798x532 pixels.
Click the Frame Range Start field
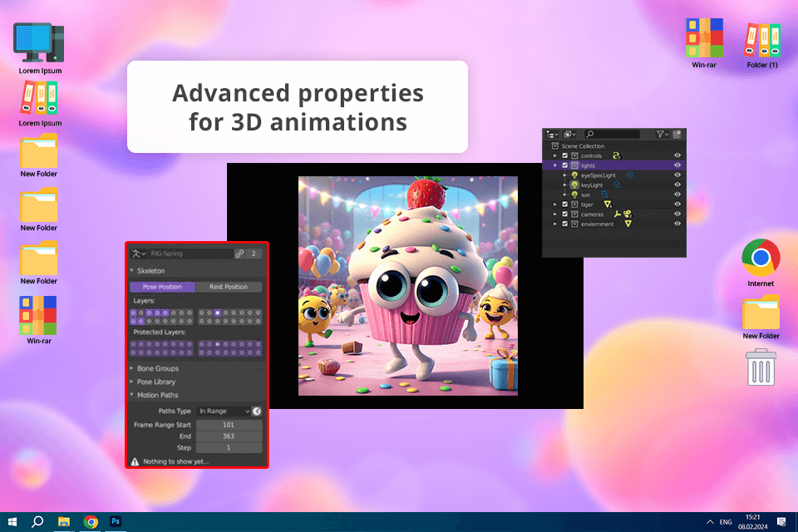(229, 425)
